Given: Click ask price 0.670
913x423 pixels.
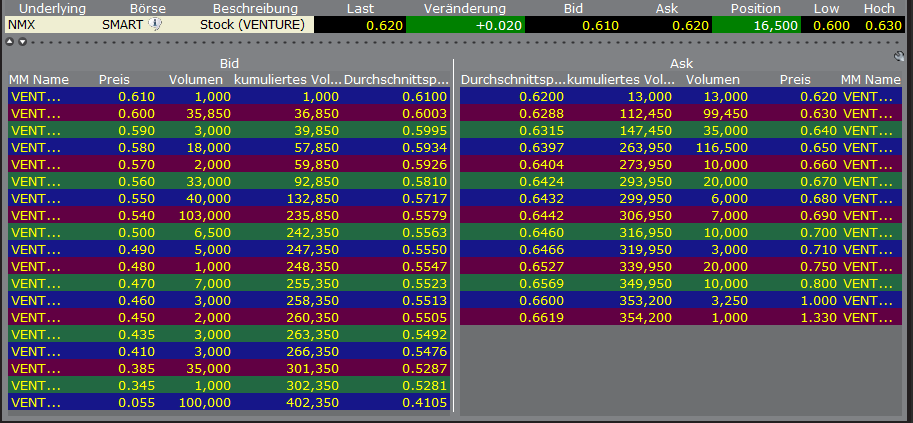Looking at the screenshot, I should pos(819,182).
